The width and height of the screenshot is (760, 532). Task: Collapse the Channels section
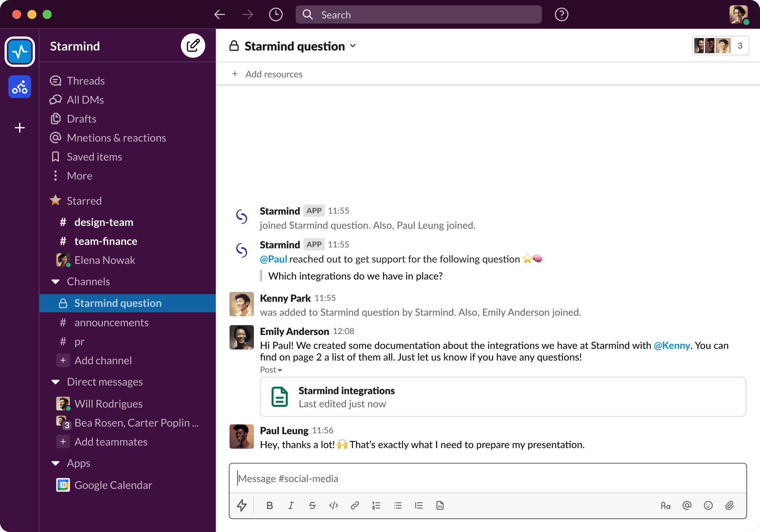55,282
